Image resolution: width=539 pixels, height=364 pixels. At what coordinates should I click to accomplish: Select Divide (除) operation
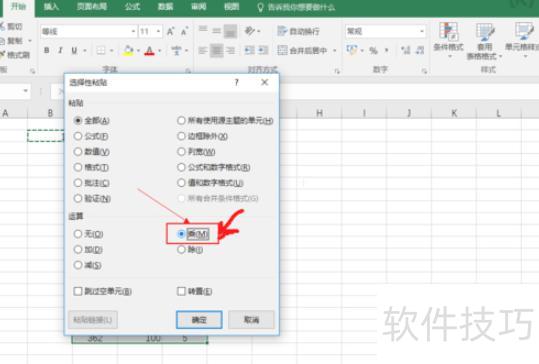point(181,250)
